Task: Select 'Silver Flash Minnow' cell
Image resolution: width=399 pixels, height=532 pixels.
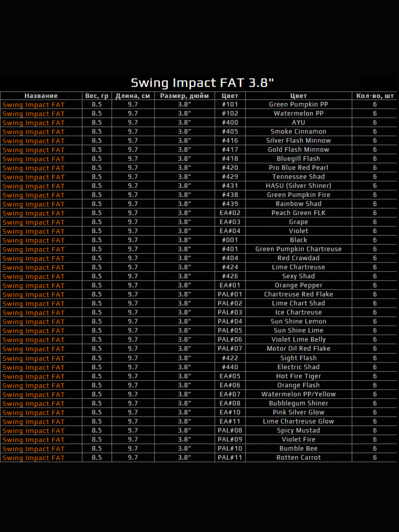Action: 299,141
